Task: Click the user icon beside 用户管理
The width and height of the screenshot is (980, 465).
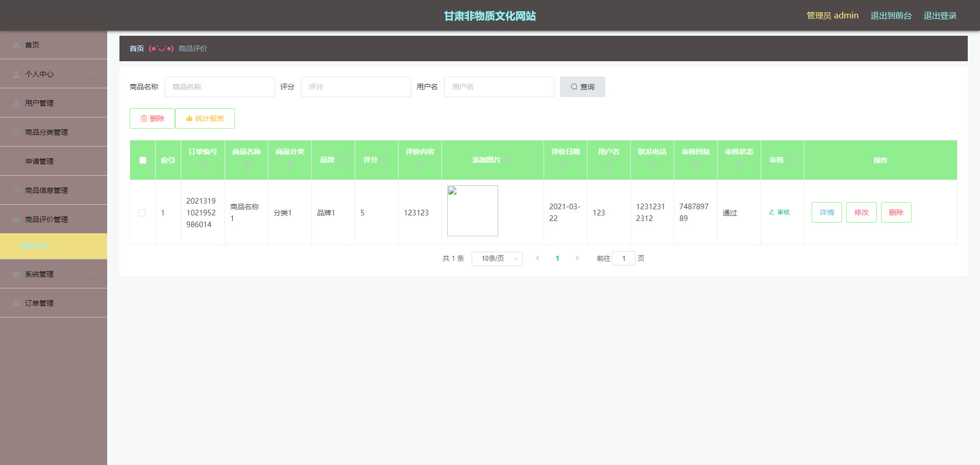Action: click(16, 104)
